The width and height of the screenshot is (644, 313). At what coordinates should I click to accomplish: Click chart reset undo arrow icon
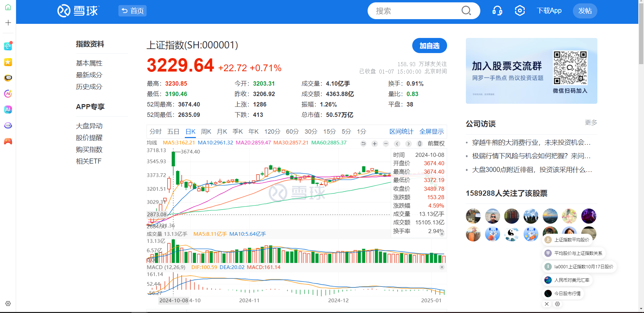click(363, 144)
